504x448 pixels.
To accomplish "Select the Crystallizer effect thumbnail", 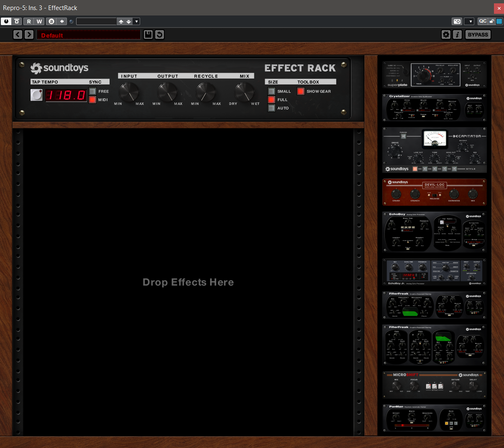I will pos(435,108).
